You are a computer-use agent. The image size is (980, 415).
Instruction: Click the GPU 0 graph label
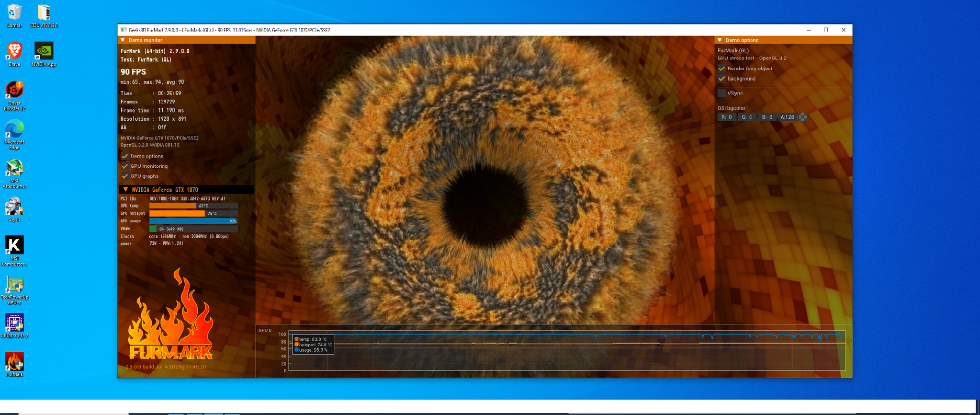[x=265, y=330]
